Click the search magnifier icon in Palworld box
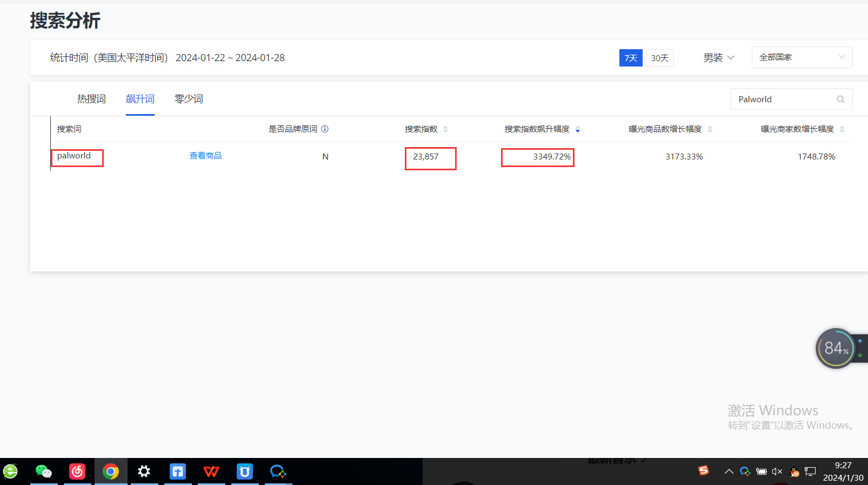 click(840, 99)
